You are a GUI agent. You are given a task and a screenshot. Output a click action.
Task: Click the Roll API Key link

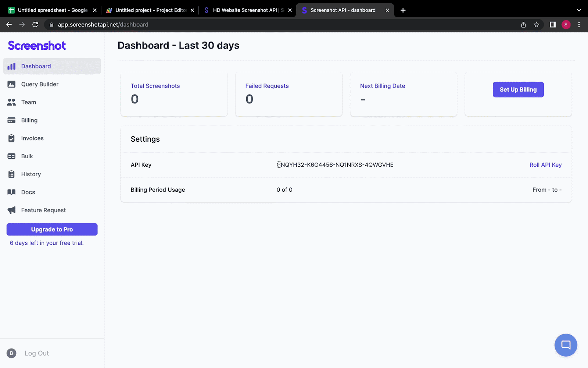[x=545, y=165]
